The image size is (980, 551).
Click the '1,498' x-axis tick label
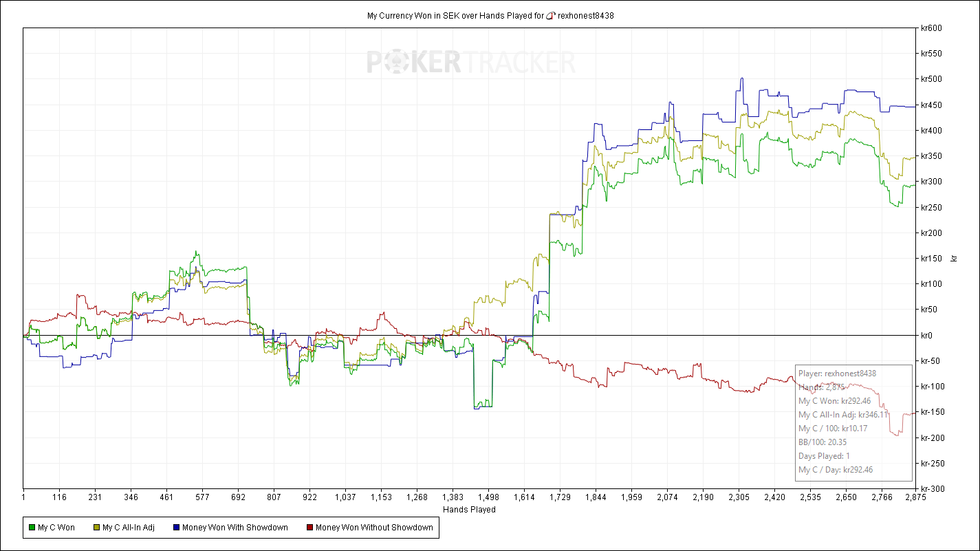(x=488, y=497)
